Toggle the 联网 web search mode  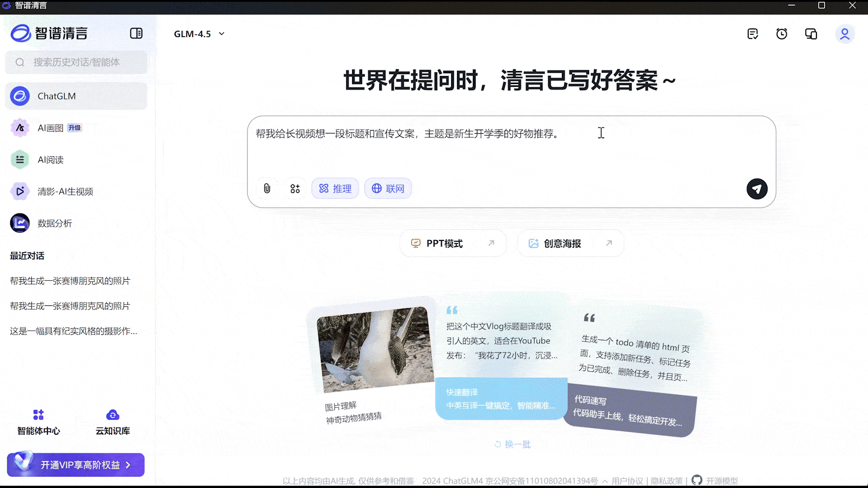pos(388,188)
